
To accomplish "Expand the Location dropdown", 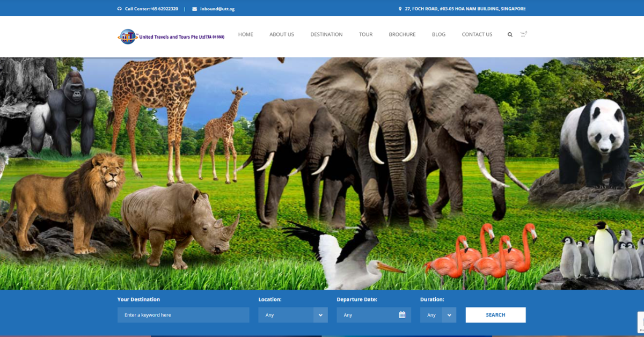I will (x=293, y=315).
